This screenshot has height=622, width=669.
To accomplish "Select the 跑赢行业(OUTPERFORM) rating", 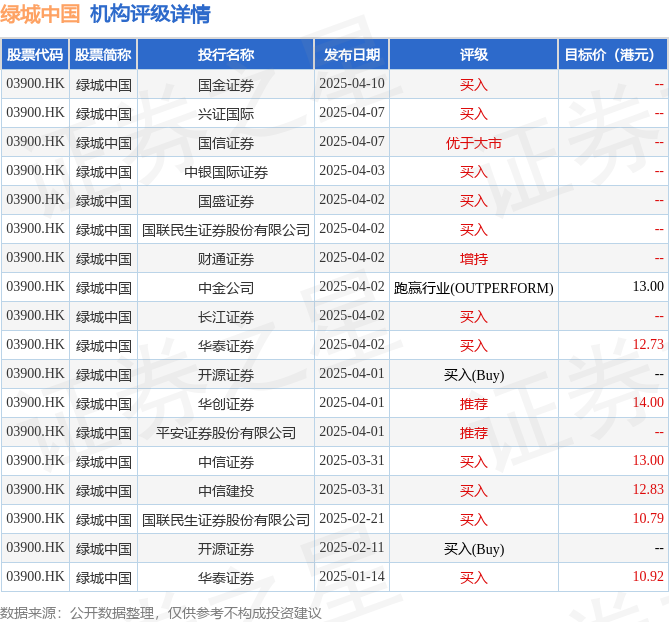I will coord(474,288).
